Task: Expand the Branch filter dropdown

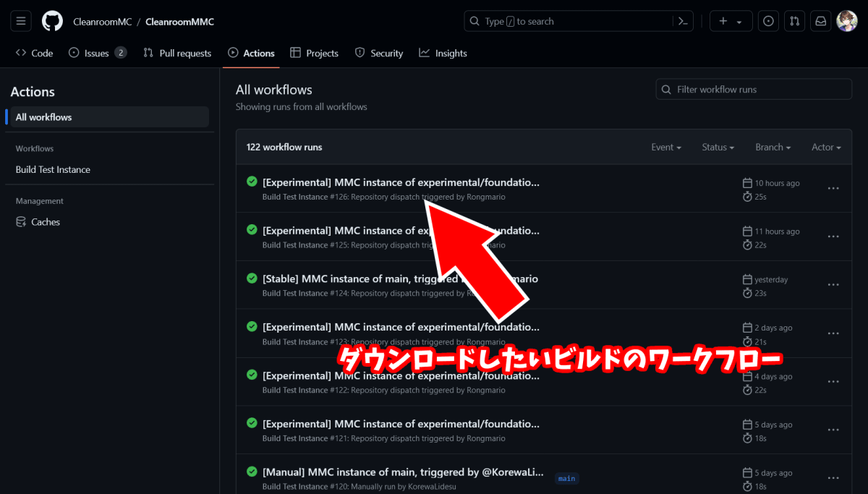Action: (773, 147)
